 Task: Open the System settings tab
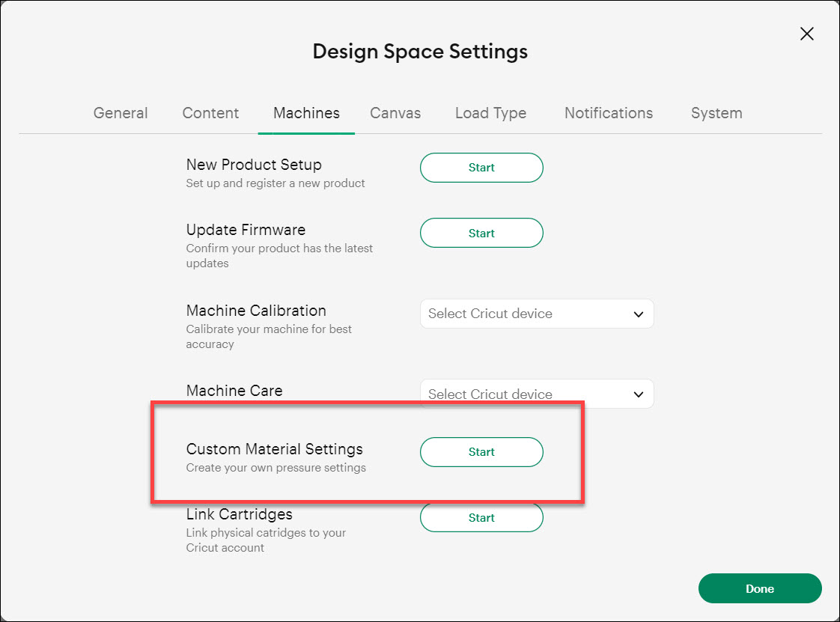(x=716, y=112)
